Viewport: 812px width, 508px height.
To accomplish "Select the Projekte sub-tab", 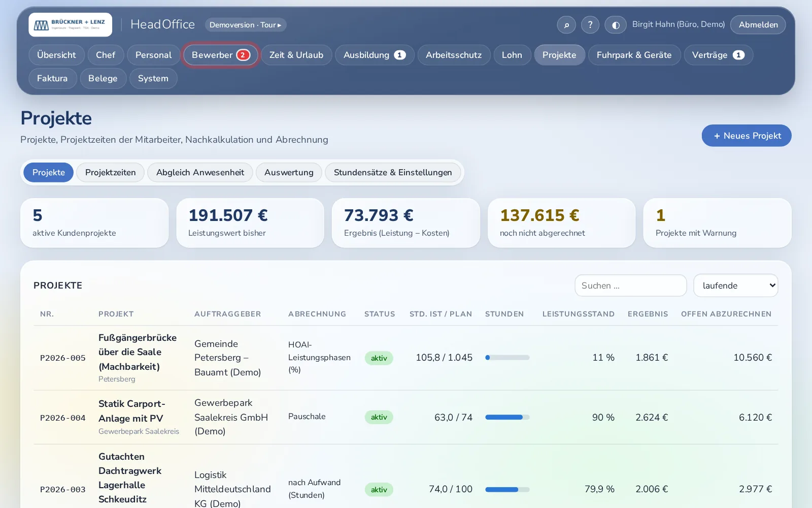I will (x=49, y=172).
